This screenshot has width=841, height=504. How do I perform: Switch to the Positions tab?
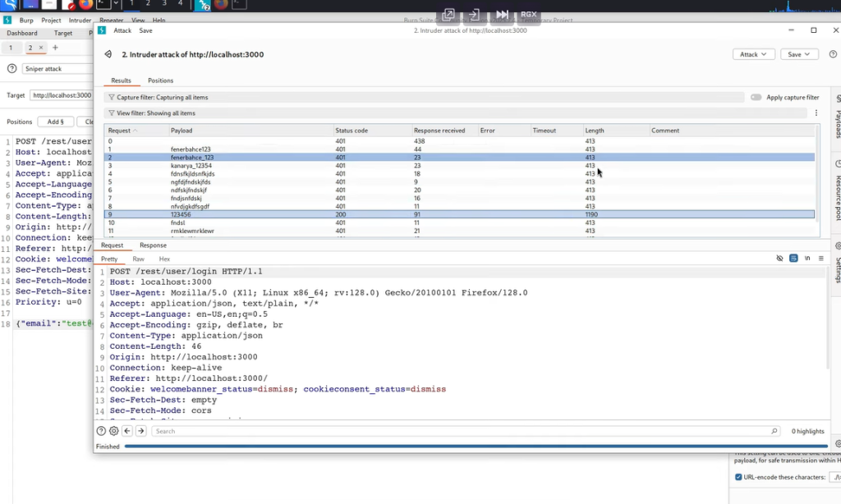click(x=160, y=80)
